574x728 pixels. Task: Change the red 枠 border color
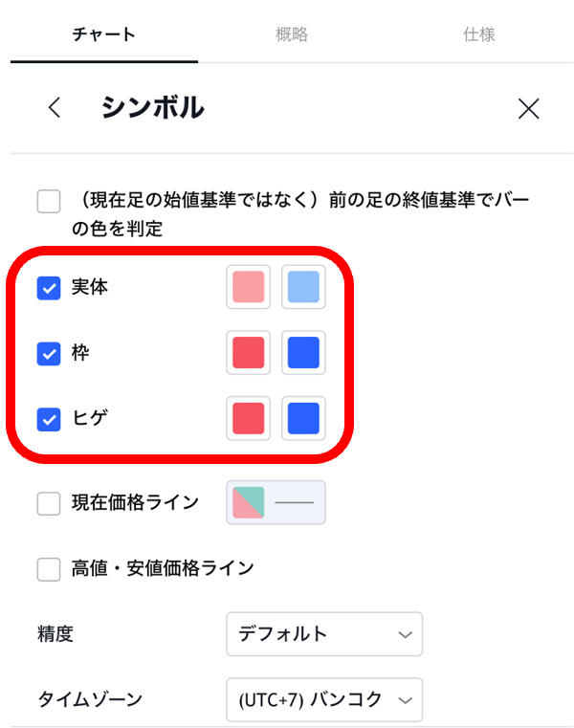(249, 353)
